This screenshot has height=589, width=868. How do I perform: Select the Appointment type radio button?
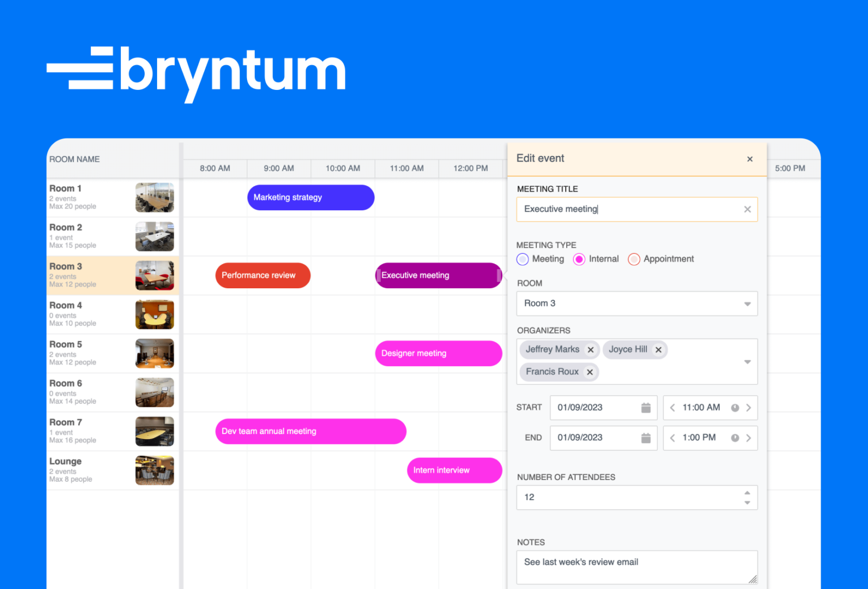coord(633,259)
